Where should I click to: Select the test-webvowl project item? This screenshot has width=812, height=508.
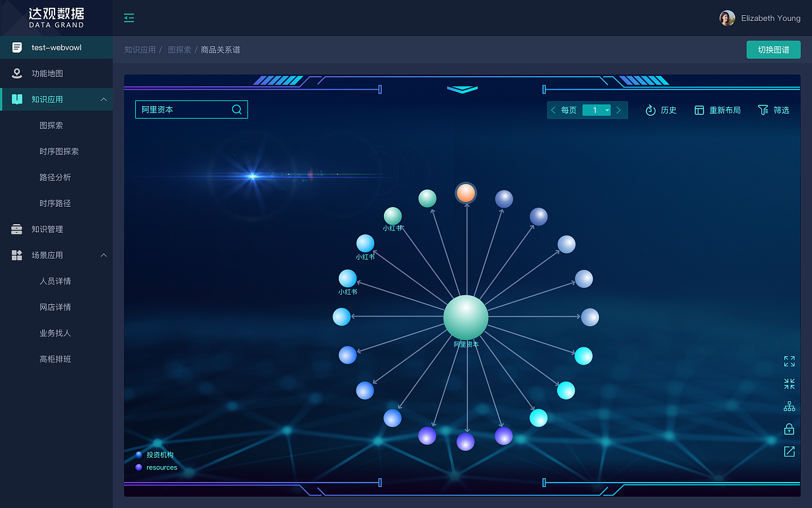pyautogui.click(x=56, y=48)
